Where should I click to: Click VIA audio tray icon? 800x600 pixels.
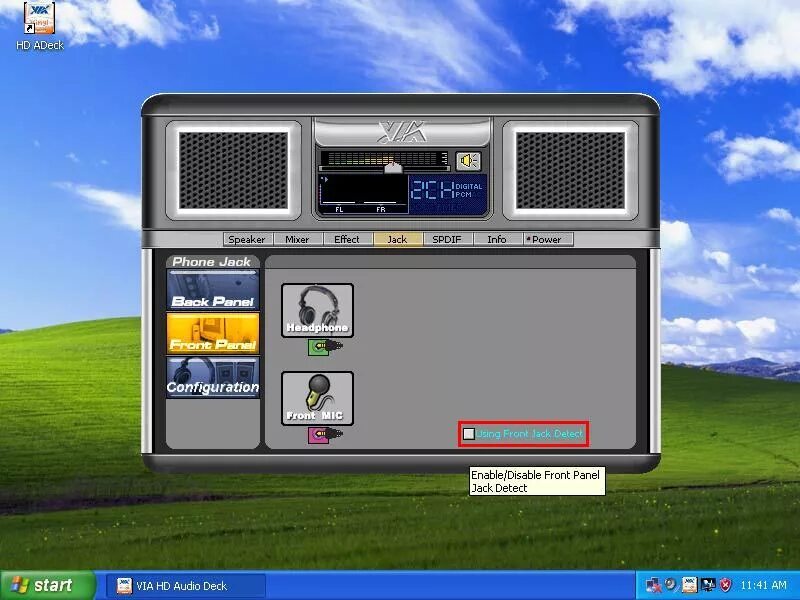(x=689, y=585)
